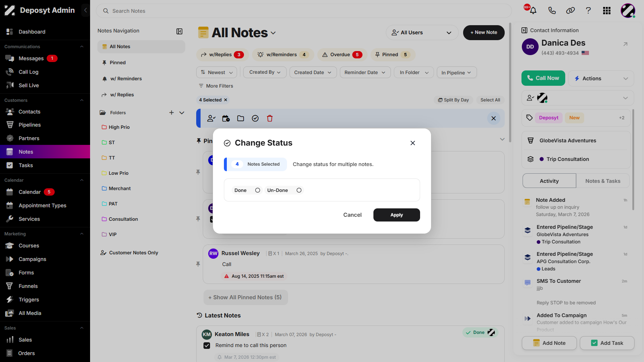Open the notifications bell
The image size is (644, 362).
[533, 11]
